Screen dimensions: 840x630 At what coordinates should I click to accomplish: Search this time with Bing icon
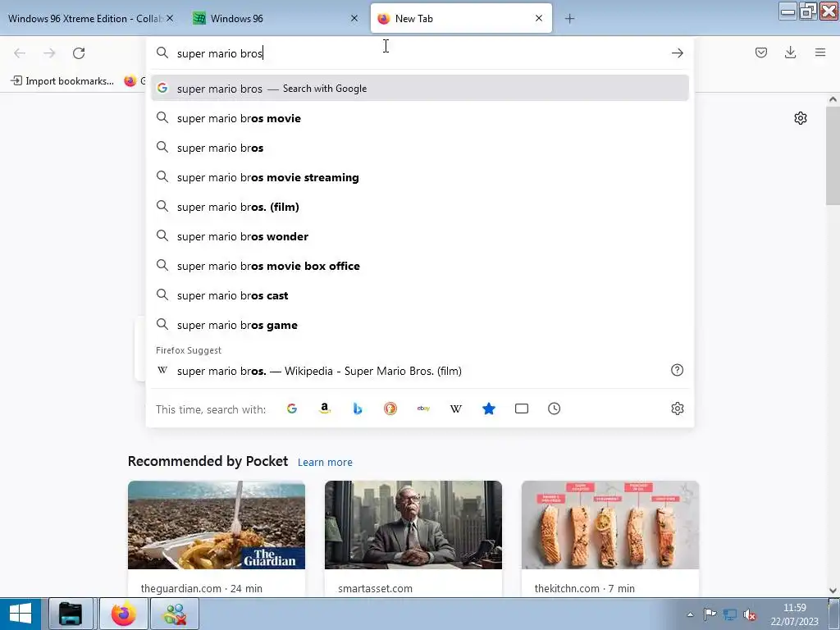click(358, 409)
